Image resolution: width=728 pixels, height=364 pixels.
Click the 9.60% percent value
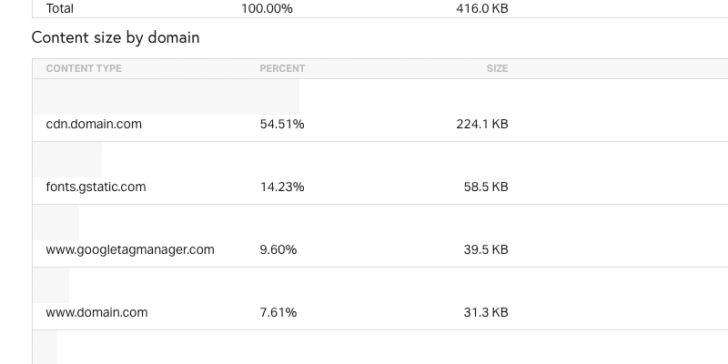(278, 249)
